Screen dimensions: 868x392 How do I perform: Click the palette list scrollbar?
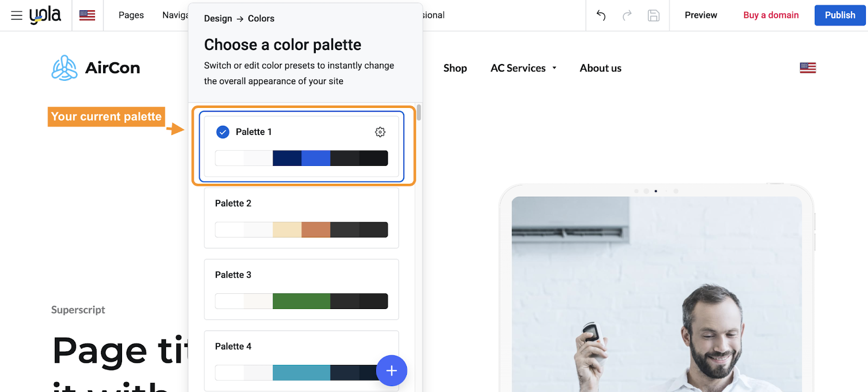point(419,113)
